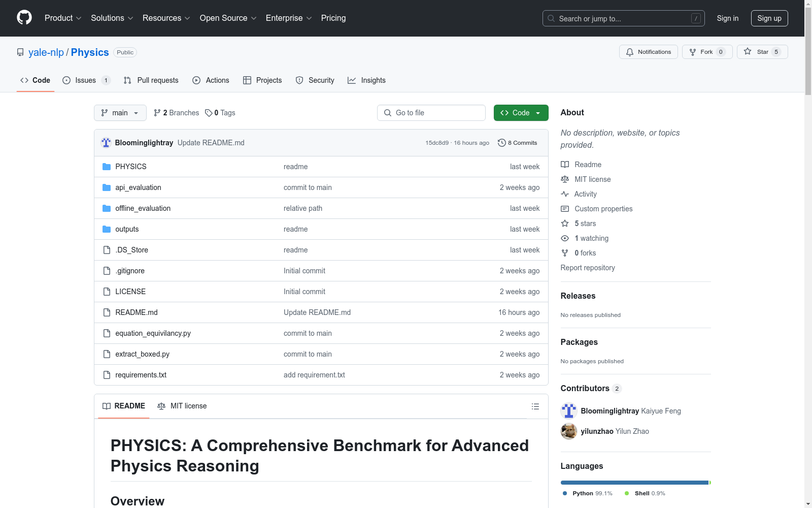Image resolution: width=812 pixels, height=508 pixels.
Task: Click the Search or jump to field
Action: pyautogui.click(x=623, y=18)
